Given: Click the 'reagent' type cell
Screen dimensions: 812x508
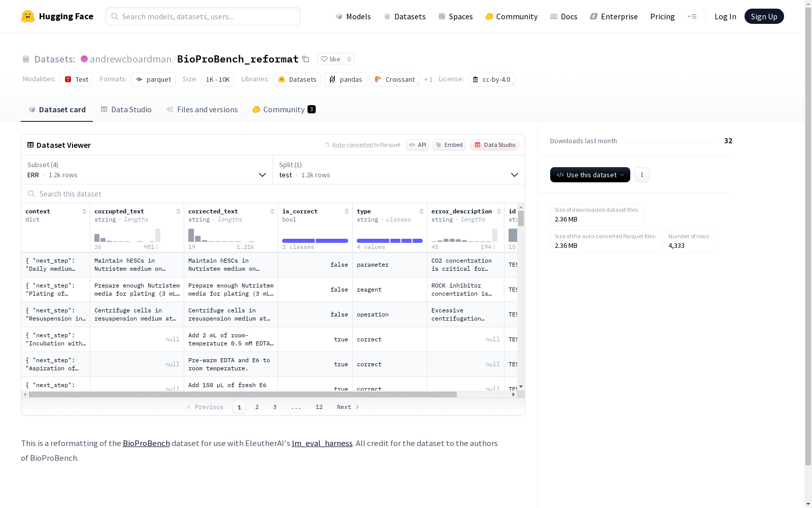Looking at the screenshot, I should point(390,290).
